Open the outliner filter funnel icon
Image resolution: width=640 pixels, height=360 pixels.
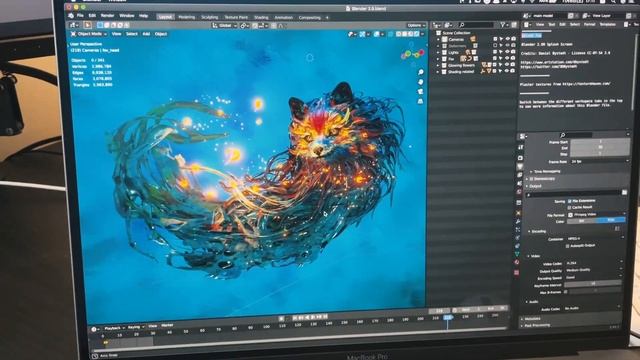point(504,25)
